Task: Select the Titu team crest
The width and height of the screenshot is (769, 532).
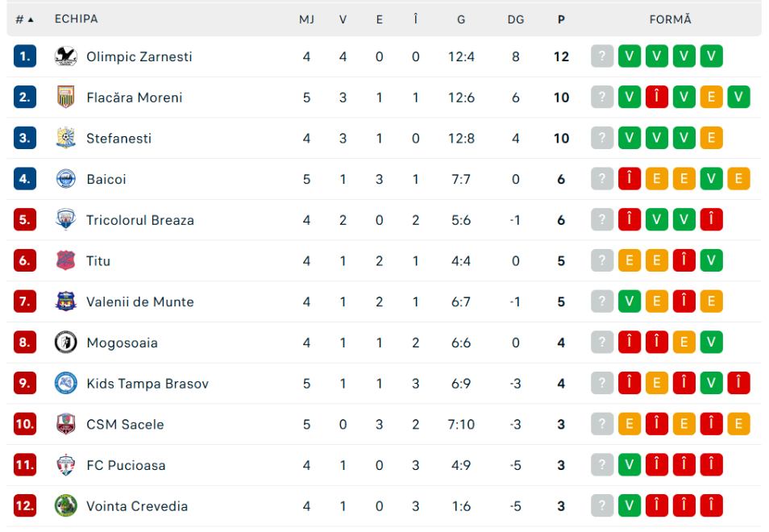Action: coord(66,261)
